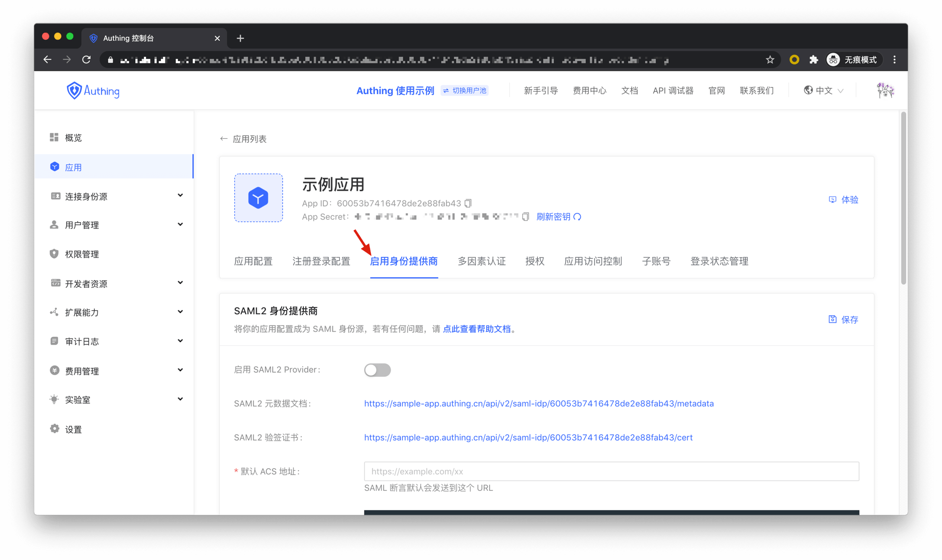Click 点此查看帮助文档 help link
Viewport: 942px width, 560px height.
(x=477, y=329)
